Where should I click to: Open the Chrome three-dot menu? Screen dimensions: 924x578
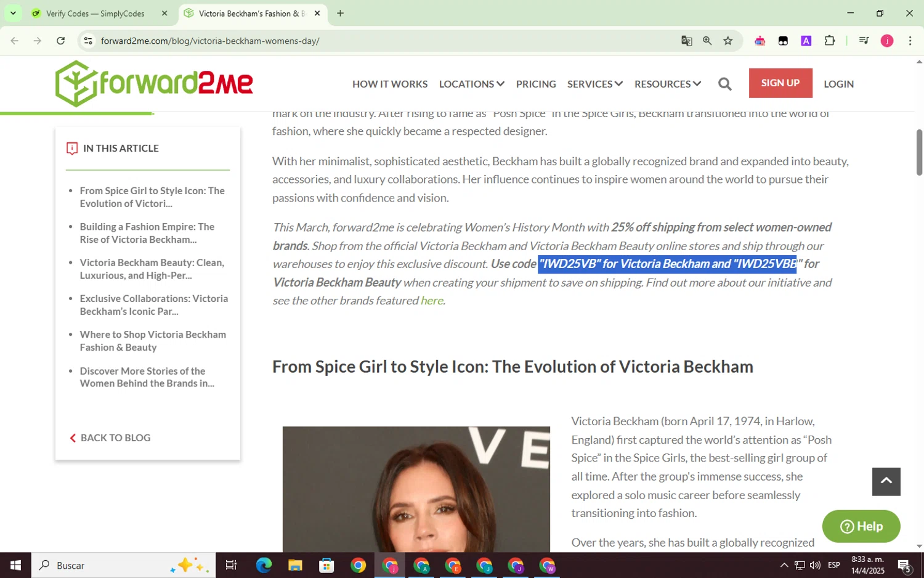tap(910, 41)
